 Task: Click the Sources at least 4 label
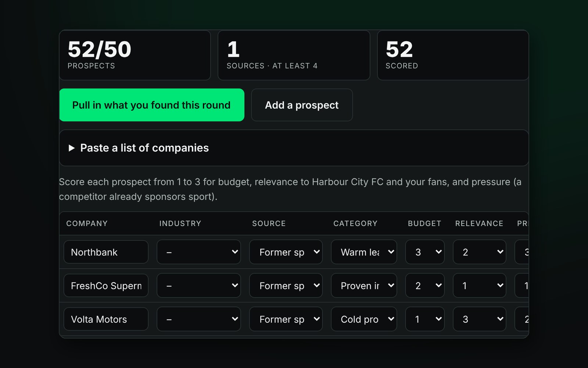tap(272, 66)
